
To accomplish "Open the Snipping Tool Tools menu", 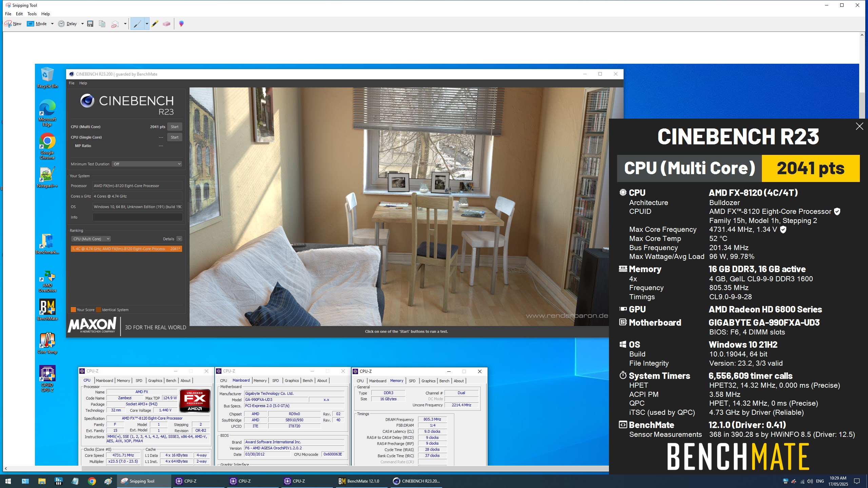I will pos(32,14).
